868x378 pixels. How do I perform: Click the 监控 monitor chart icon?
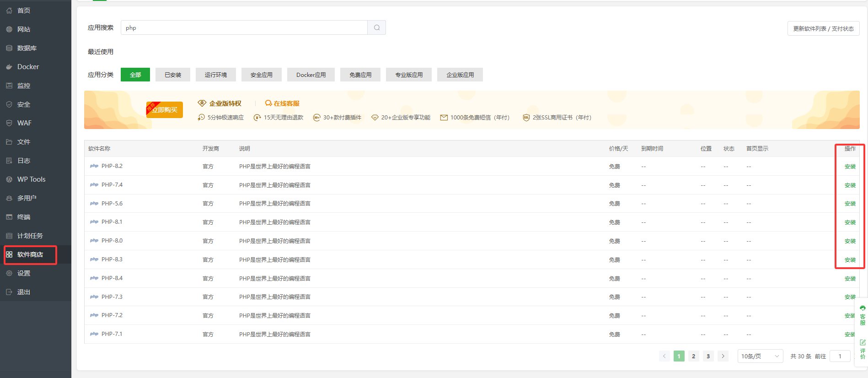[9, 86]
